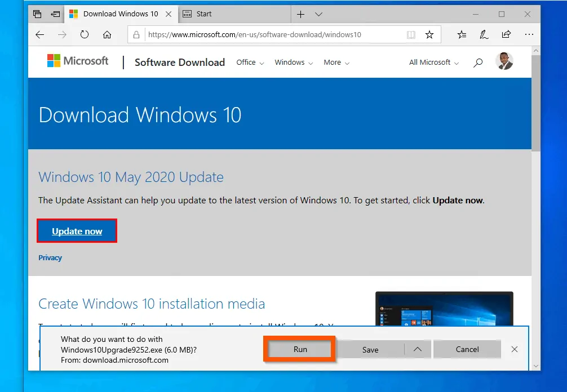Click the page vertical scrollbar thumb
This screenshot has width=567, height=392.
pos(536,103)
